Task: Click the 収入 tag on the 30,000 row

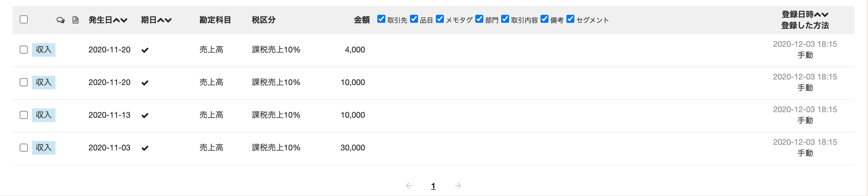Action: (x=43, y=148)
